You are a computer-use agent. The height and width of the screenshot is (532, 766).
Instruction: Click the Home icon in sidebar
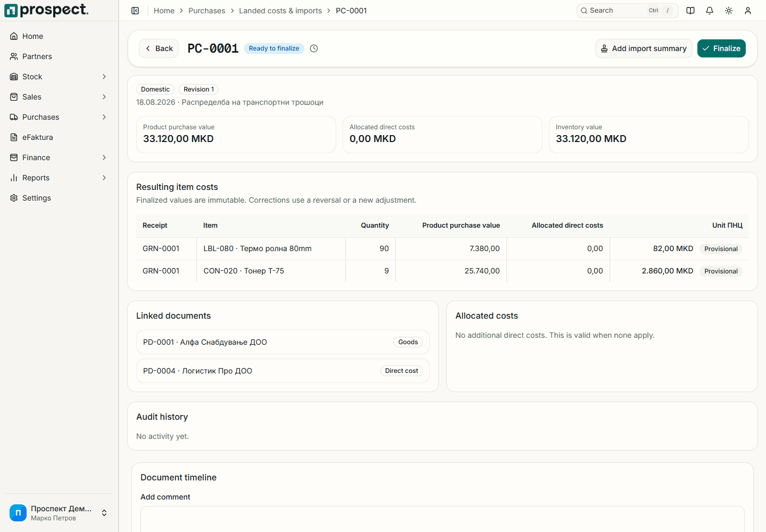[14, 36]
